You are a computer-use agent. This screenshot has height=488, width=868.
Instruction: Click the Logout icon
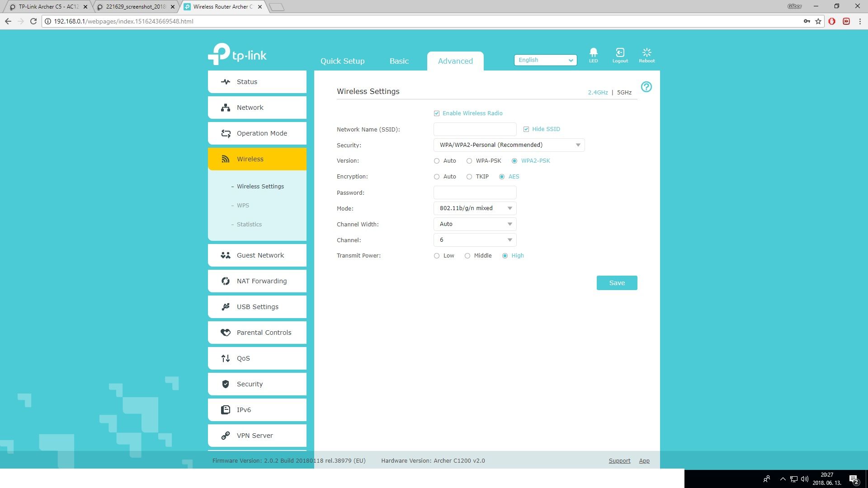pos(620,53)
